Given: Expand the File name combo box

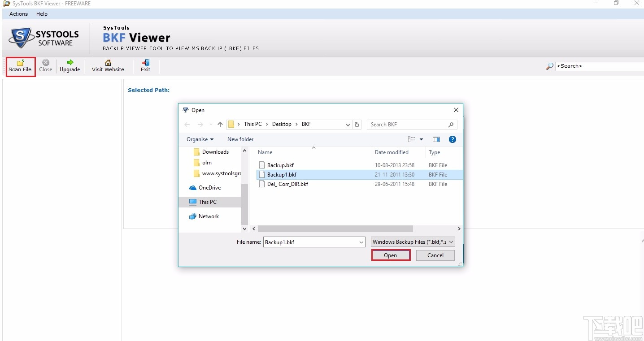Looking at the screenshot, I should pos(361,242).
